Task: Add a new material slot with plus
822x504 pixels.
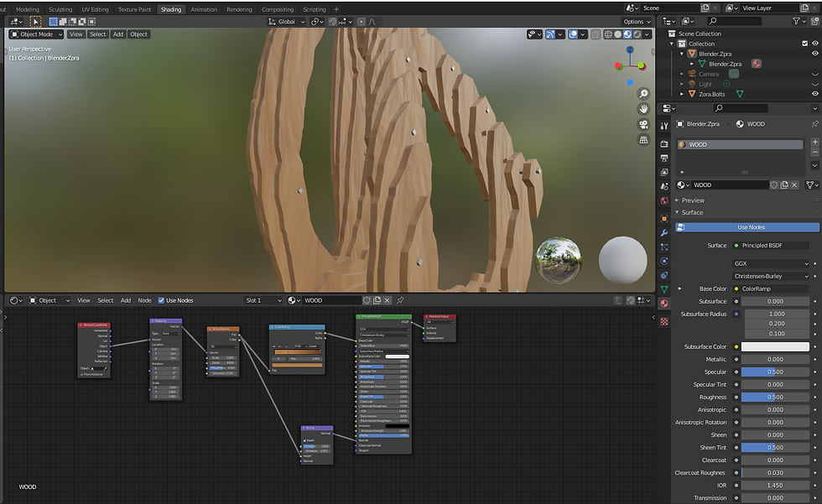Action: tap(814, 142)
